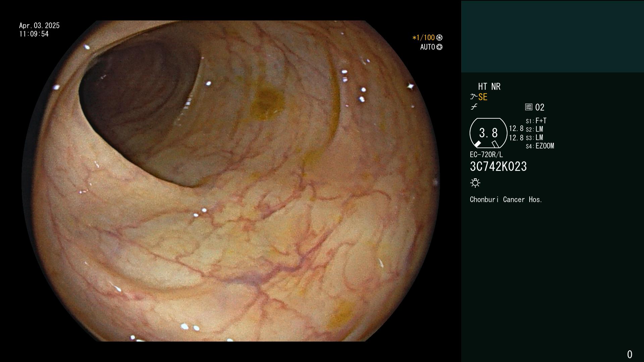Click the serial number 3C742K023

[498, 167]
